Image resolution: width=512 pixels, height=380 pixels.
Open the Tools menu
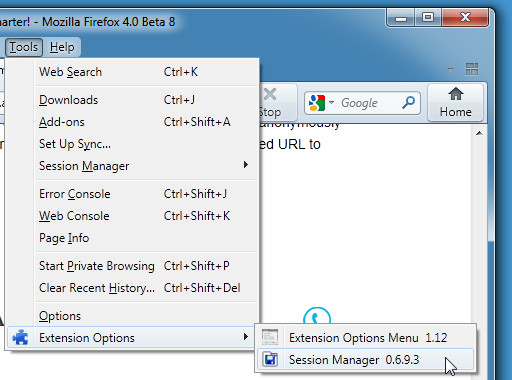(x=24, y=47)
